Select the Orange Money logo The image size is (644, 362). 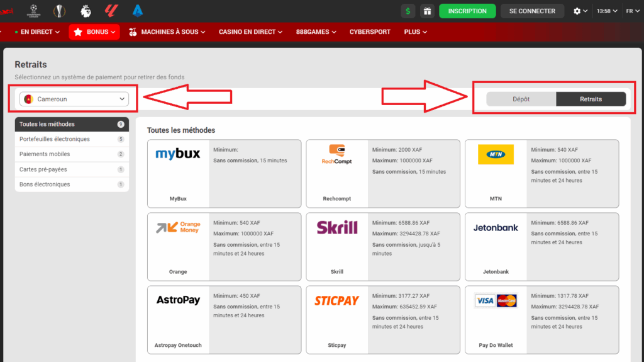(x=178, y=227)
